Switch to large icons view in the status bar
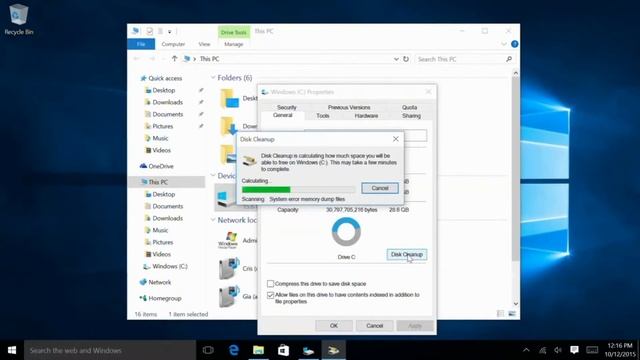 click(512, 313)
